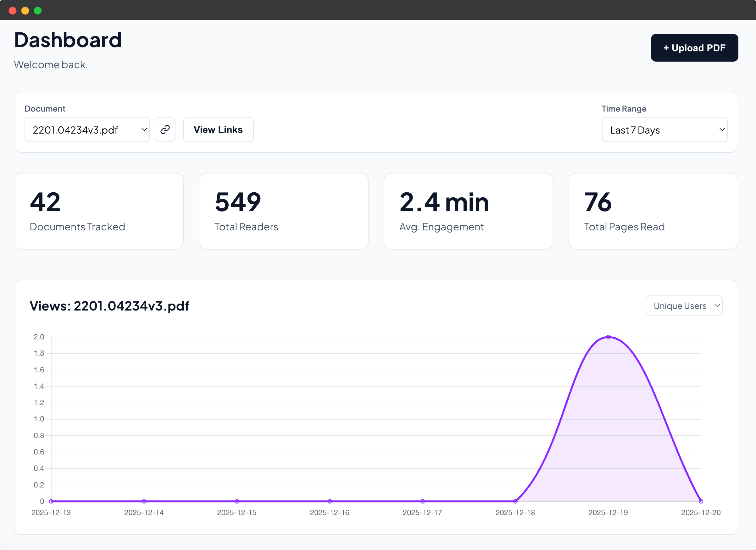Click the 'Time Range' field label
Viewport: 756px width, 550px height.
coord(624,109)
